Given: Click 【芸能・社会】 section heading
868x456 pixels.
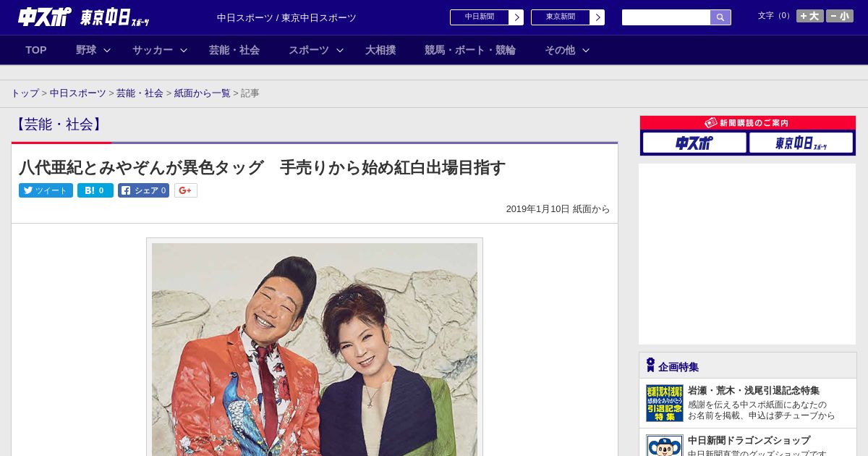Looking at the screenshot, I should pyautogui.click(x=59, y=124).
